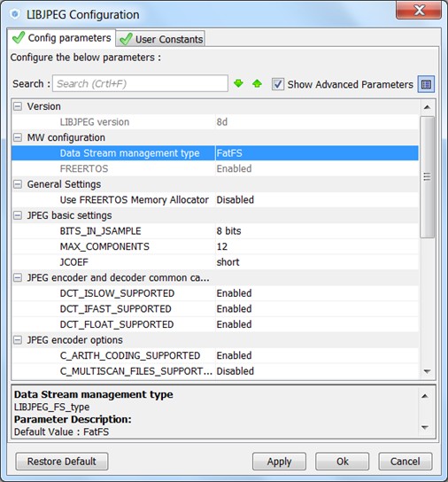Collapse the Version section
This screenshot has width=448, height=482.
click(18, 106)
